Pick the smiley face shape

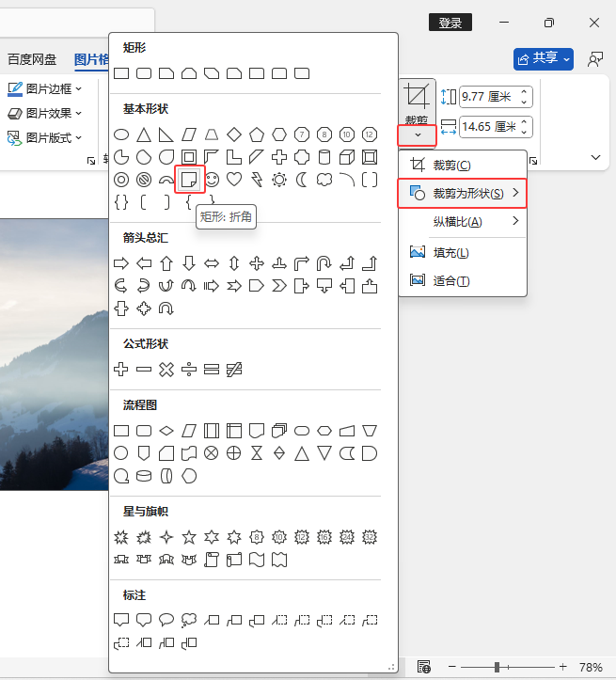click(x=212, y=179)
